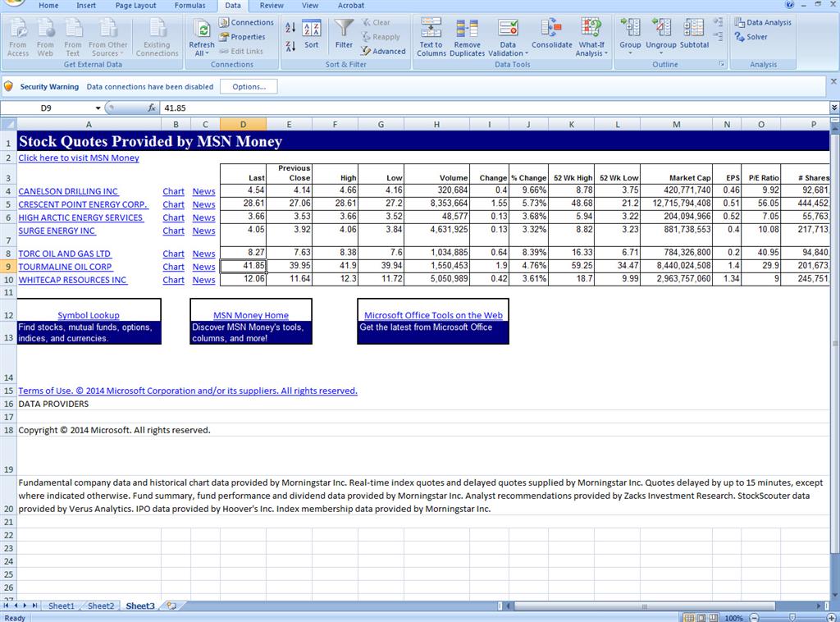The image size is (840, 622).
Task: Turn on the Filter funnel
Action: coord(344,34)
